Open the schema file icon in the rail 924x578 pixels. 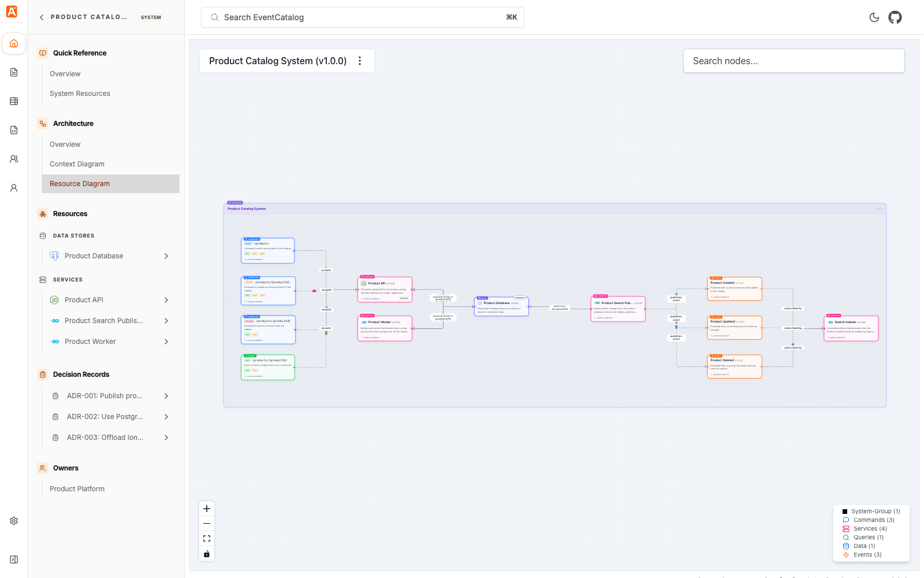14,130
